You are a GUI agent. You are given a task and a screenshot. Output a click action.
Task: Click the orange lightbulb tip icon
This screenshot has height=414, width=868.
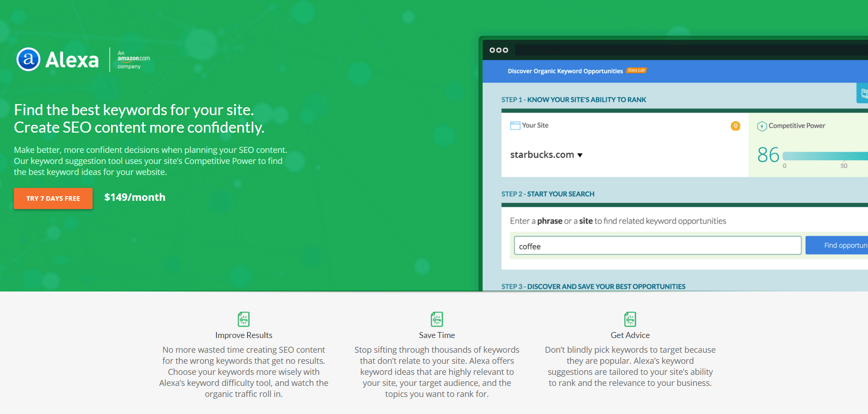pos(735,126)
